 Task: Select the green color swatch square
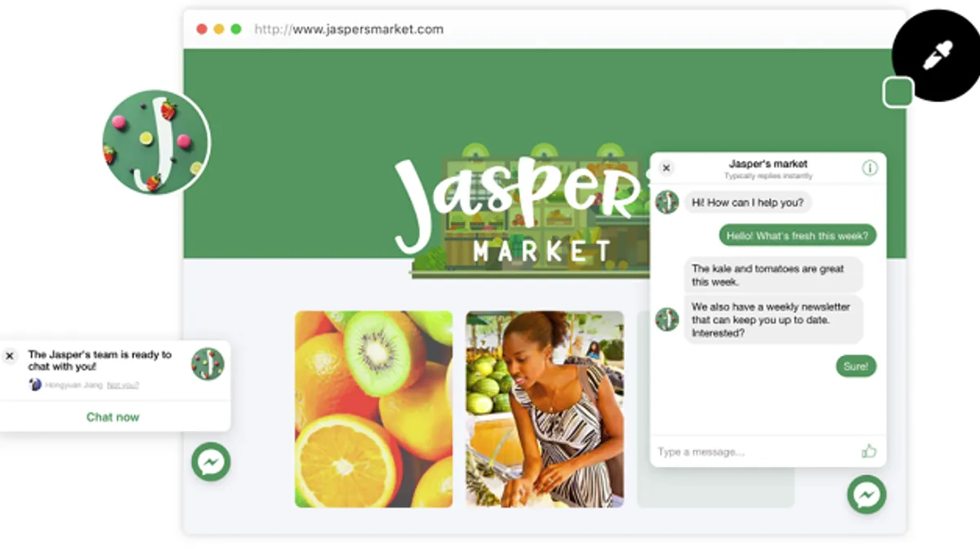pos(898,92)
